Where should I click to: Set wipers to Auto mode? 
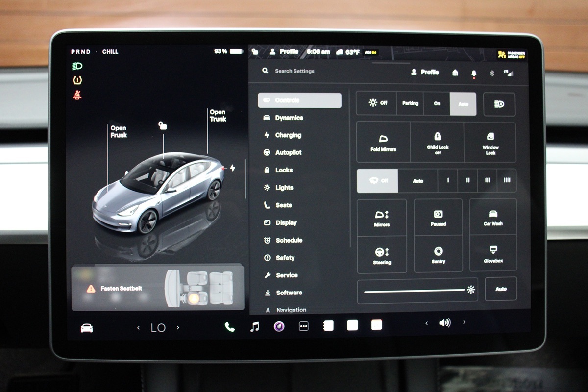point(417,181)
